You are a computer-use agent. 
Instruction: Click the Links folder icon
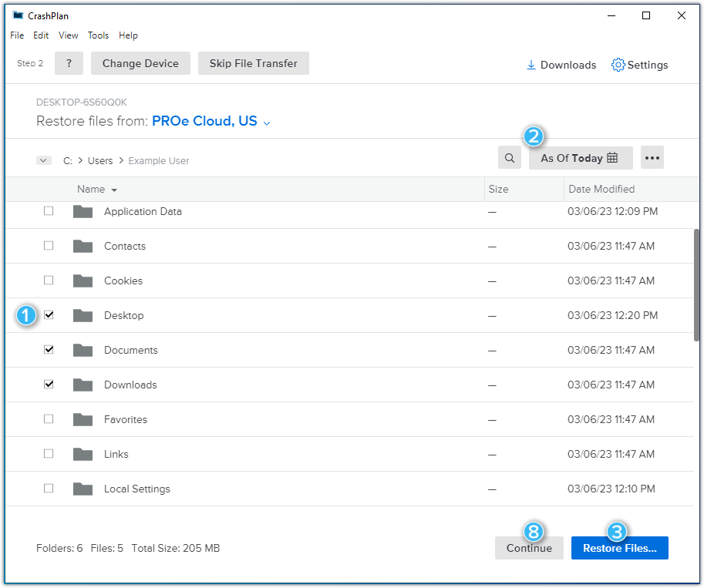coord(83,454)
